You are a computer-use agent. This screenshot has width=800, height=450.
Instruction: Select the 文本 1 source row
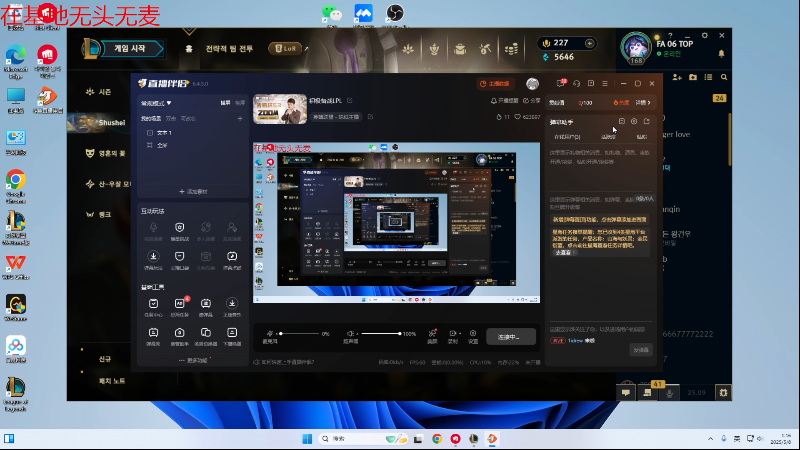coord(192,133)
